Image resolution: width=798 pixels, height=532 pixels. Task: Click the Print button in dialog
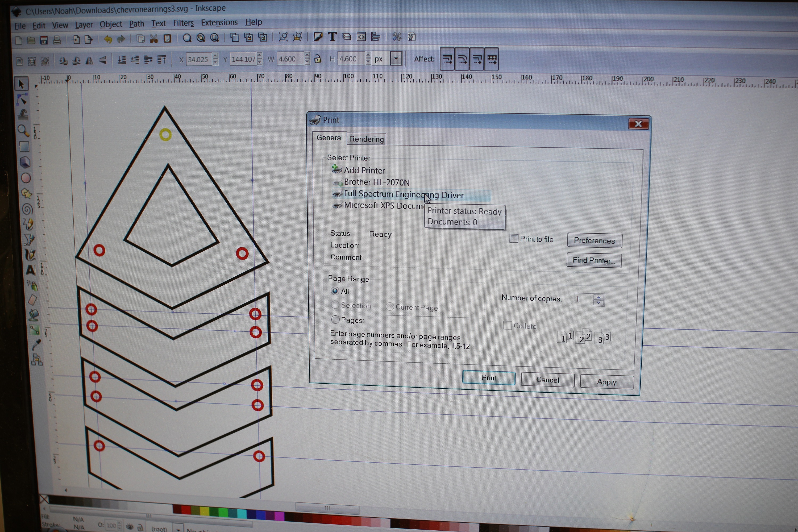pyautogui.click(x=489, y=378)
